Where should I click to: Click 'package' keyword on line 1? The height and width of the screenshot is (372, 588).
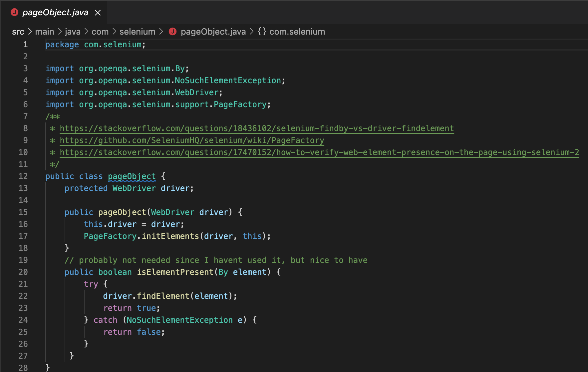[x=62, y=45]
